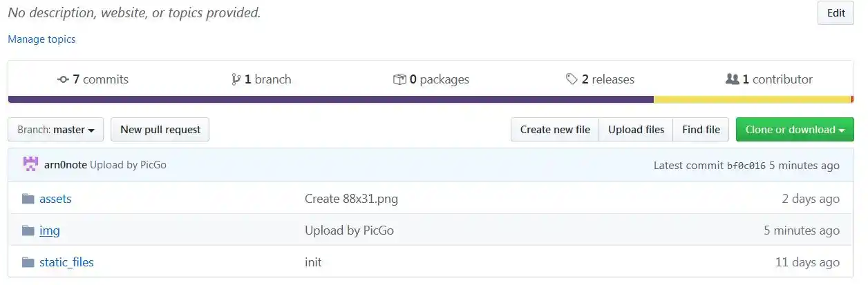Click the commits history icon
The image size is (868, 285).
coord(63,79)
